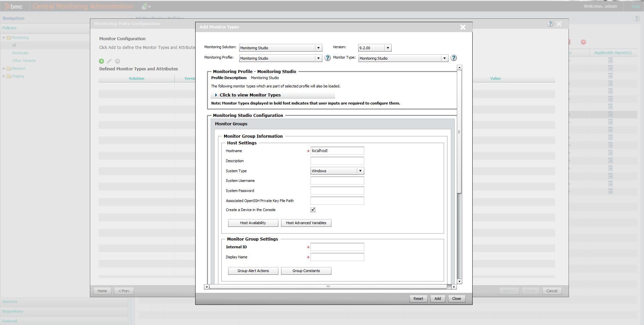This screenshot has height=325, width=644.
Task: Click the Host Availability button
Action: click(x=253, y=223)
